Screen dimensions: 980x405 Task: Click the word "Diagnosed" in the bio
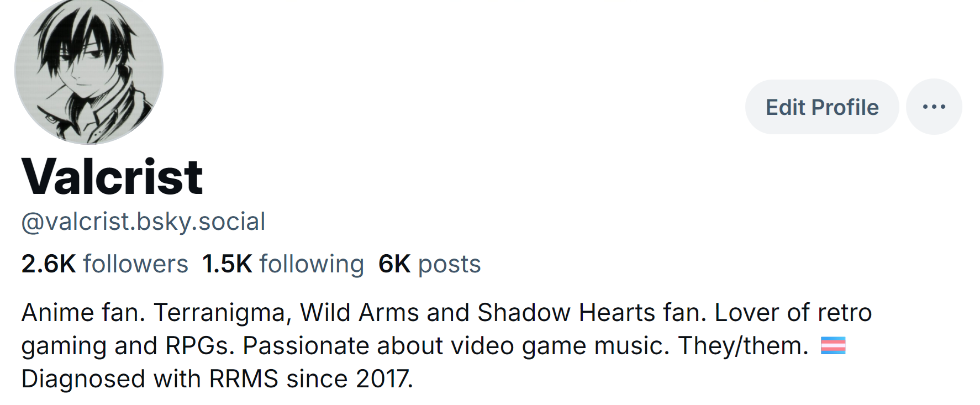tap(83, 379)
